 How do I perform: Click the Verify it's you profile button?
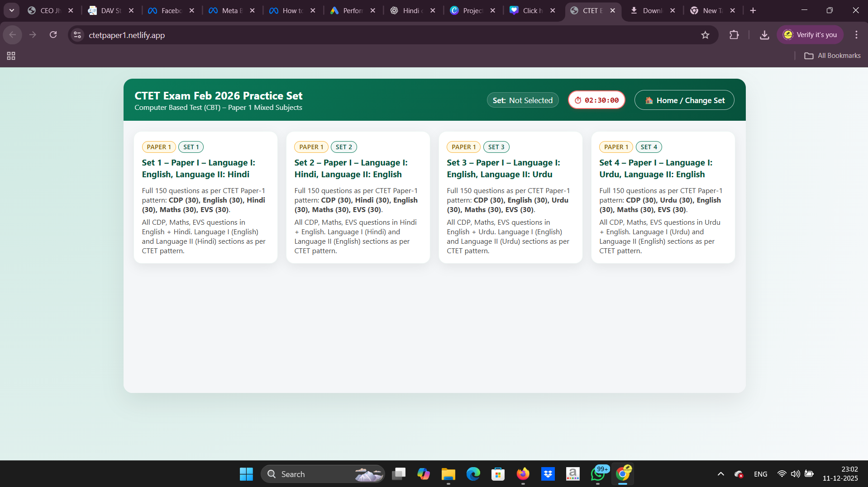click(810, 35)
